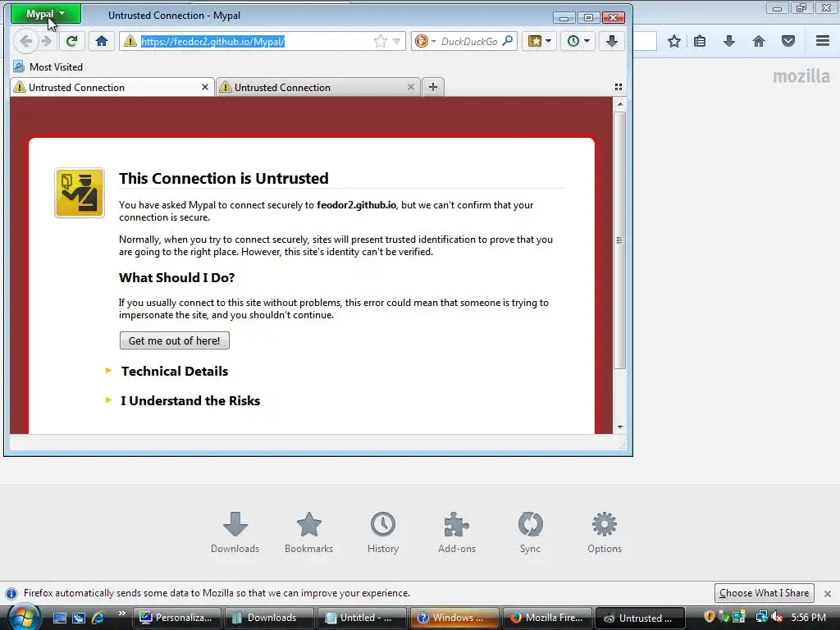Click the vertical scrollbar thumb
This screenshot has height=630, width=840.
click(x=620, y=240)
